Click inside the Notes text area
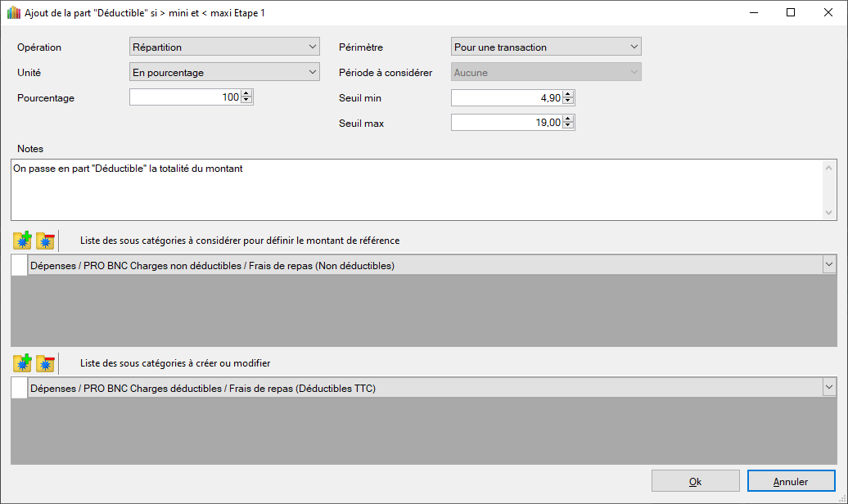 (416, 190)
